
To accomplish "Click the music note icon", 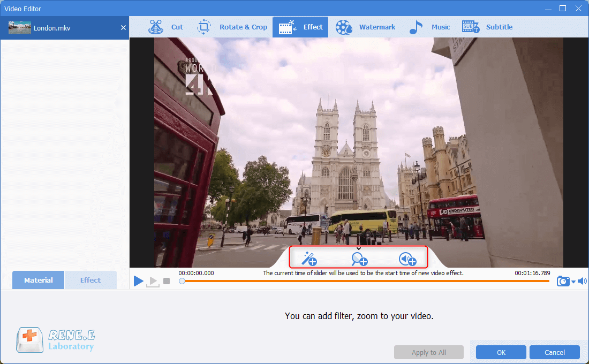I will [416, 27].
